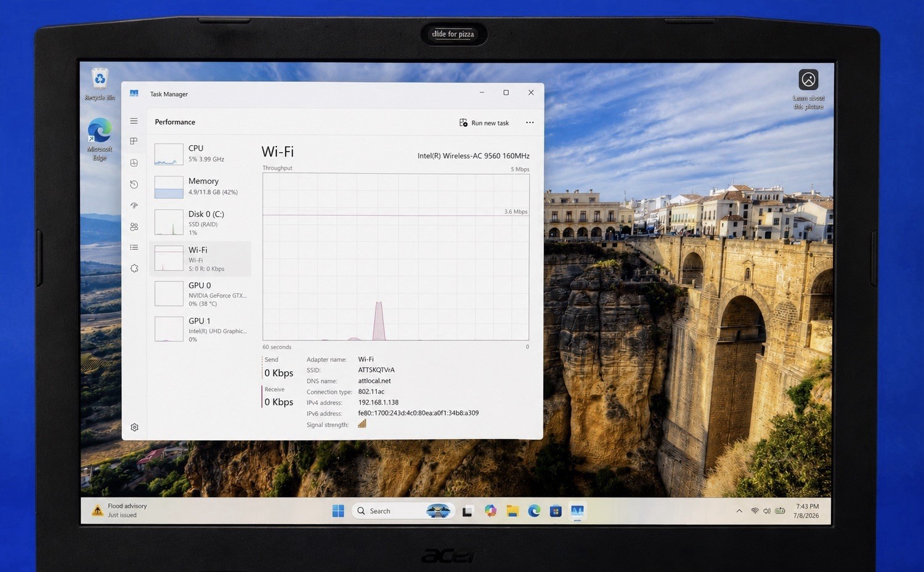The image size is (924, 572).
Task: Select the GPU 0 NVIDIA GeForce entry
Action: coord(200,294)
